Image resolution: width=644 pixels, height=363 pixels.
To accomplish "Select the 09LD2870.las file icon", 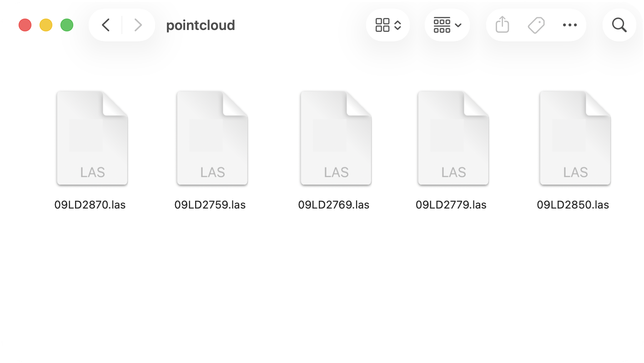I will pyautogui.click(x=92, y=138).
